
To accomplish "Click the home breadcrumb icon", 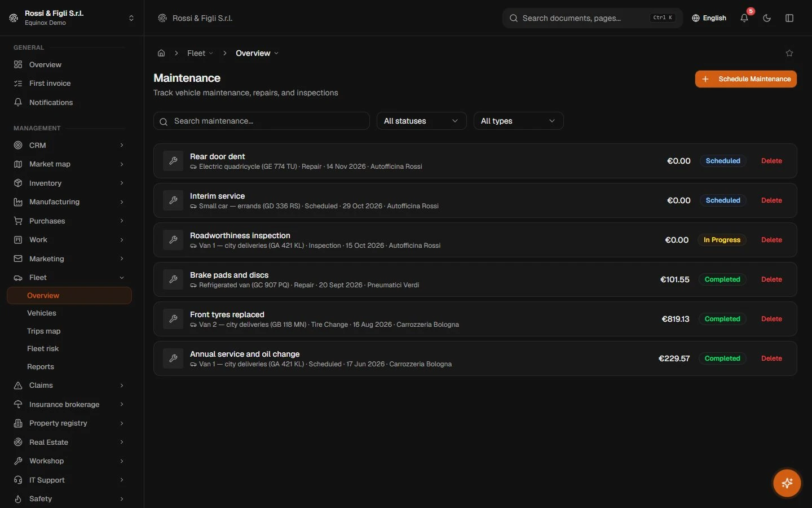I will (x=161, y=53).
